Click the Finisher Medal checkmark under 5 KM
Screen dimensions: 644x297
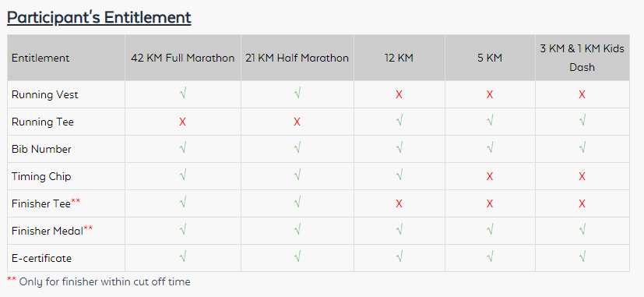(x=490, y=231)
